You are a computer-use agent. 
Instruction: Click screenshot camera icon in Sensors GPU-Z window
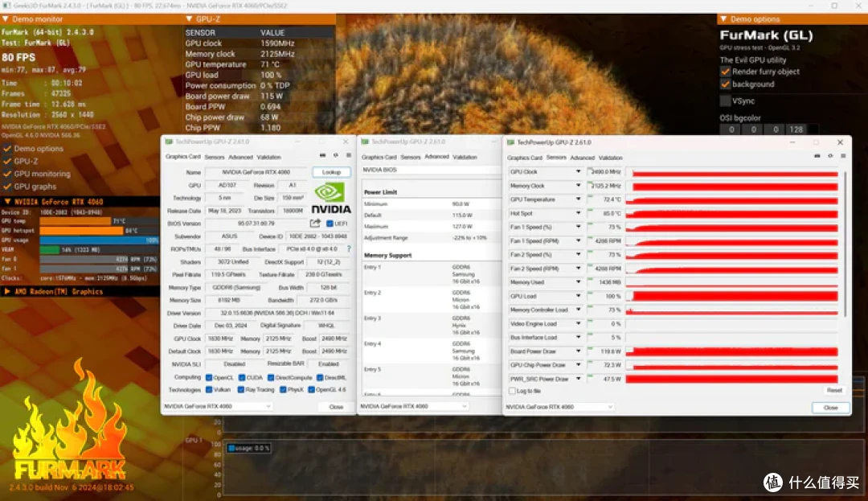pos(817,156)
